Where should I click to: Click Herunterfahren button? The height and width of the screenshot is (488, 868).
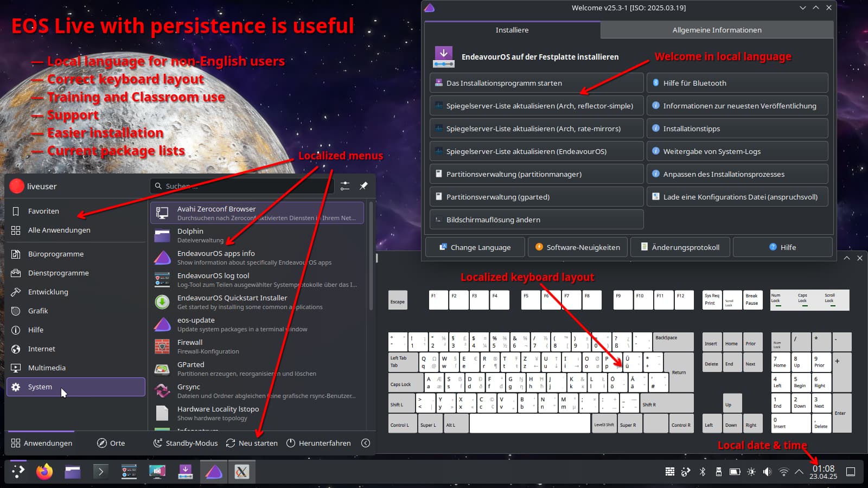318,443
